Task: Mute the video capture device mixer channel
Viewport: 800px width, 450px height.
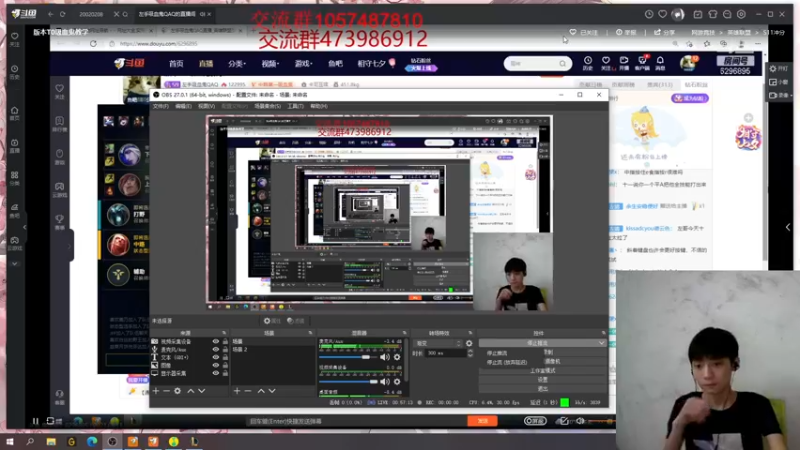Action: [x=385, y=382]
